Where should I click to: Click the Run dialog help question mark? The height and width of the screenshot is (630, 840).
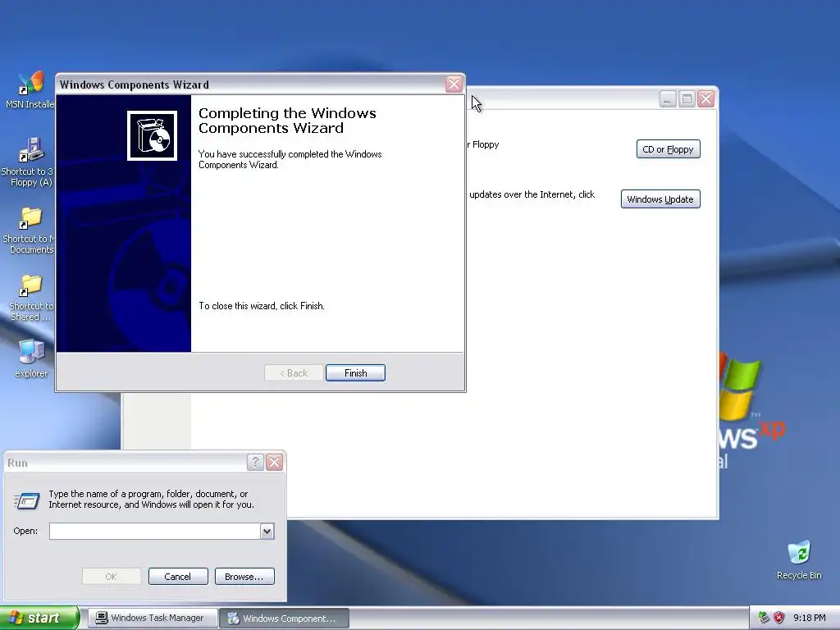coord(256,463)
